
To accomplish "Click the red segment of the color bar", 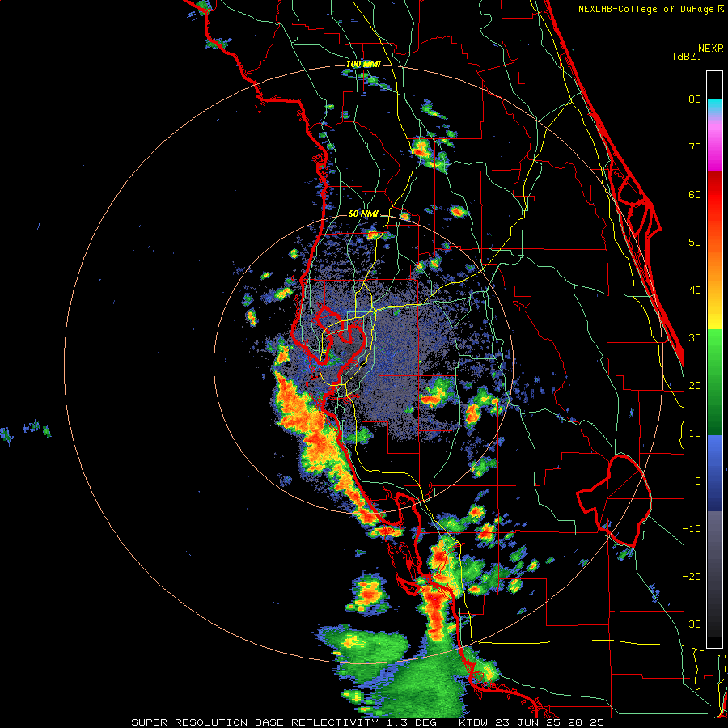I will click(x=714, y=195).
